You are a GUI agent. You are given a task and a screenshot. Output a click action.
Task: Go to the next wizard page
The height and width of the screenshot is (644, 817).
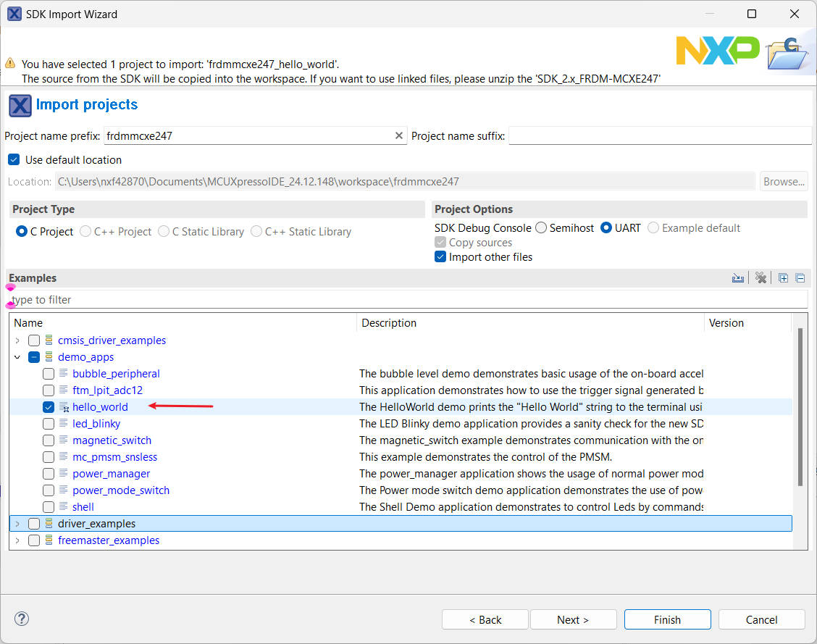tap(573, 619)
